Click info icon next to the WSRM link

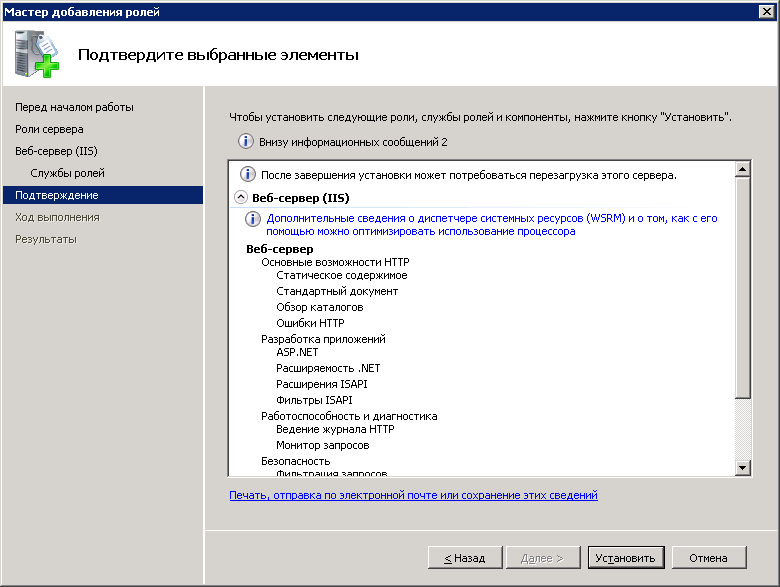[253, 218]
